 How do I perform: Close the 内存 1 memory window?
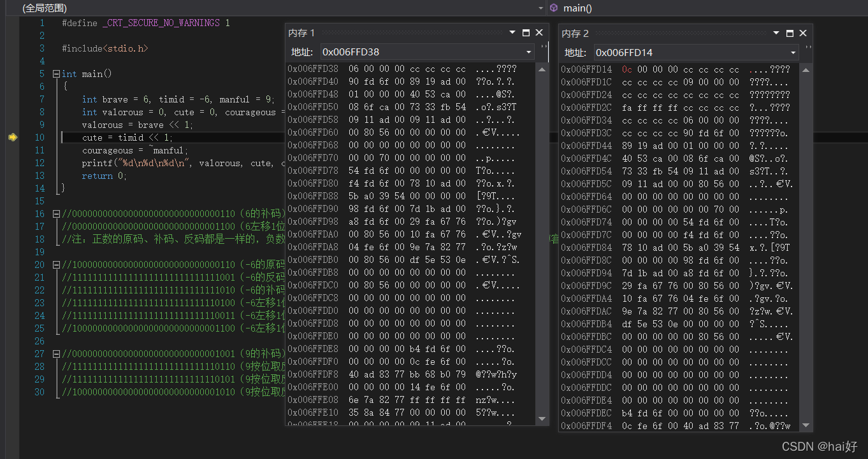point(539,32)
